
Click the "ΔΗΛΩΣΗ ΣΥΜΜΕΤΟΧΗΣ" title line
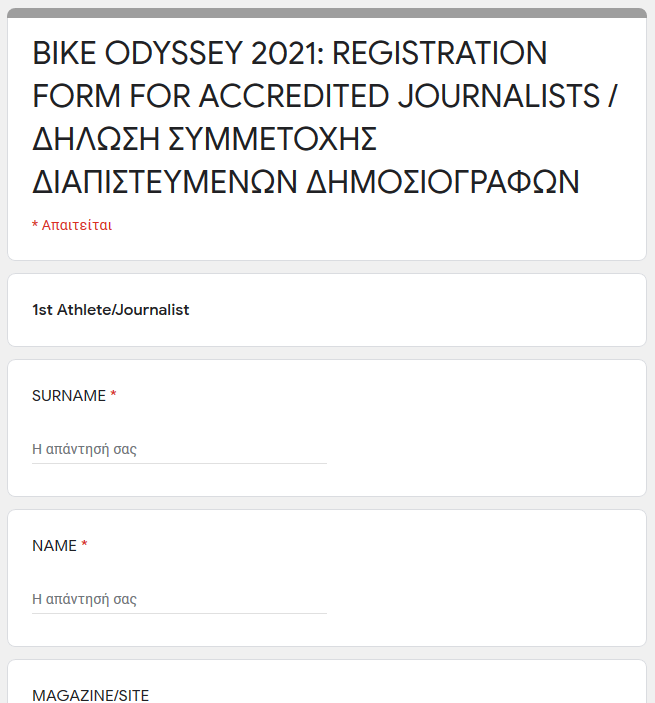(x=204, y=139)
